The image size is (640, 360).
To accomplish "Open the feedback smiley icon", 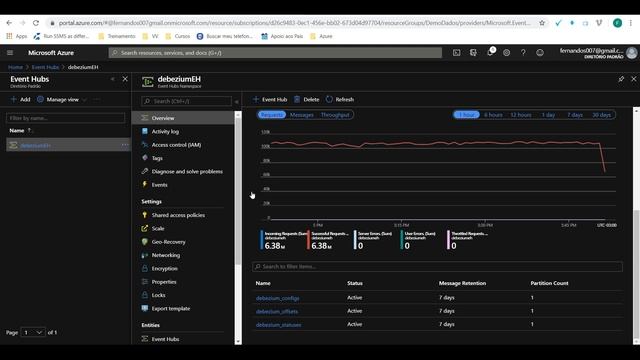I will pos(540,53).
